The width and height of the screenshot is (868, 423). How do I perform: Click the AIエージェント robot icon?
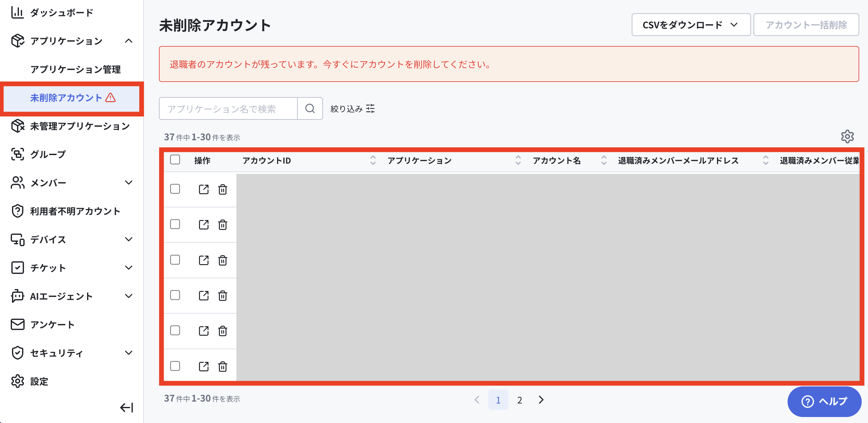[x=18, y=296]
